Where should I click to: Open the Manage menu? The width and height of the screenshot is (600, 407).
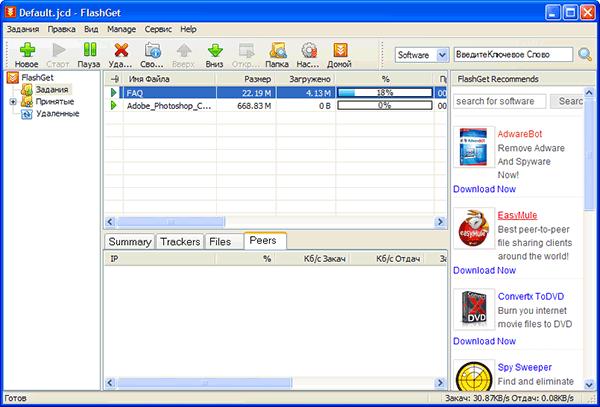pos(121,29)
